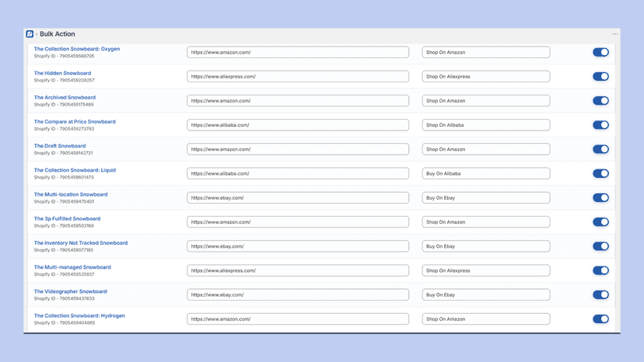The image size is (644, 362).
Task: Click the Bulk Action breadcrumb title
Action: coord(57,34)
